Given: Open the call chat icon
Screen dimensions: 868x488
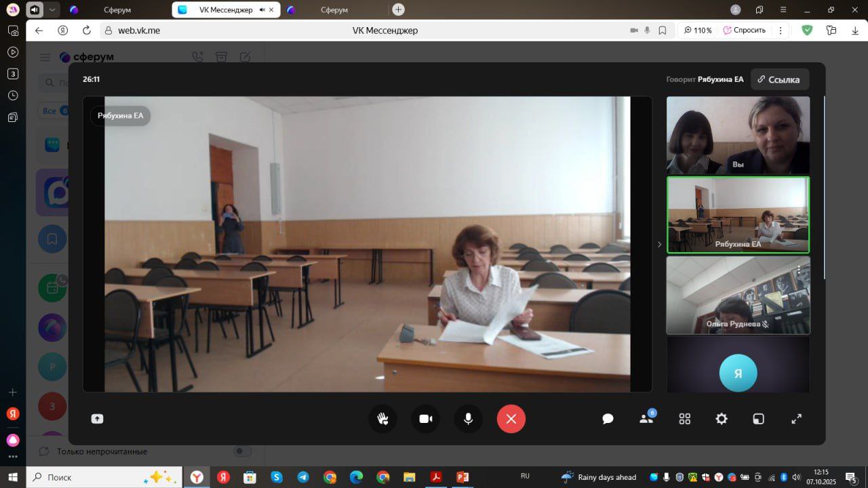Looking at the screenshot, I should click(608, 419).
